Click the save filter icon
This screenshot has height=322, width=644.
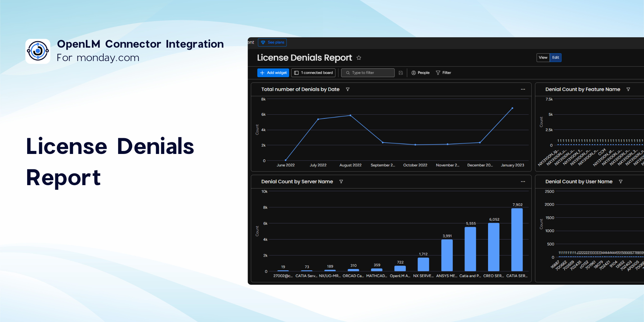coord(401,73)
